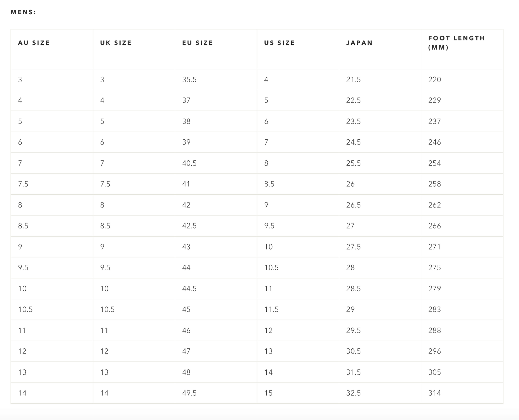
Task: Select the Japan size 22.5 cell
Action: [354, 100]
